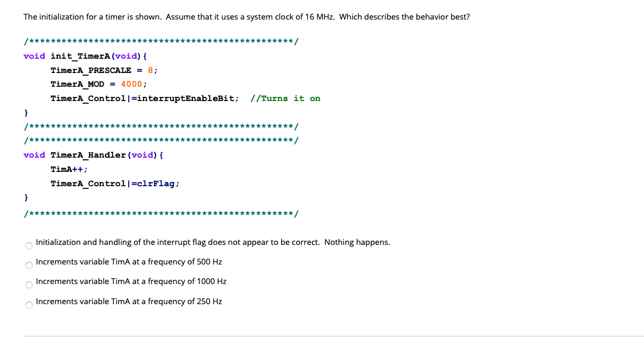This screenshot has height=338, width=644.
Task: Click the "Nothing happens" answer label text
Action: coord(212,242)
